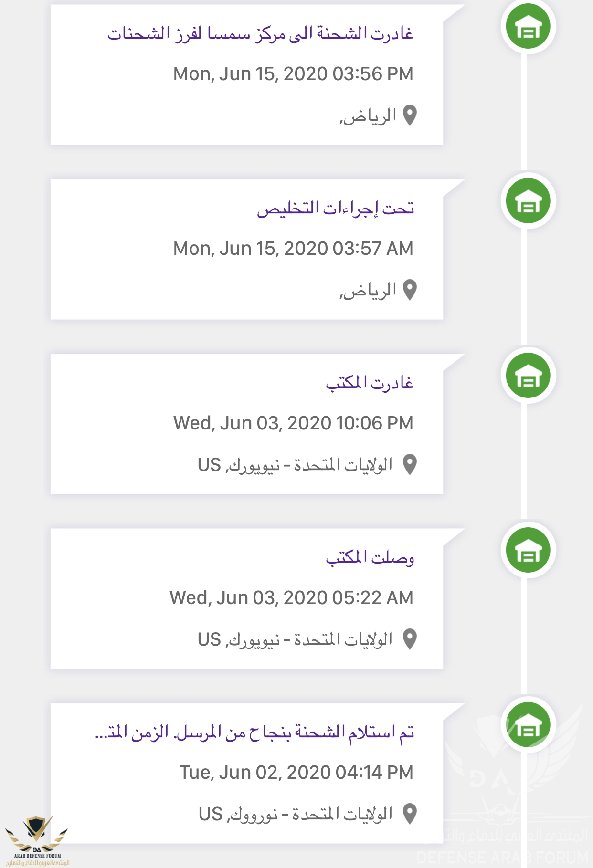Open the Arab Defense Forum logo

tap(37, 840)
